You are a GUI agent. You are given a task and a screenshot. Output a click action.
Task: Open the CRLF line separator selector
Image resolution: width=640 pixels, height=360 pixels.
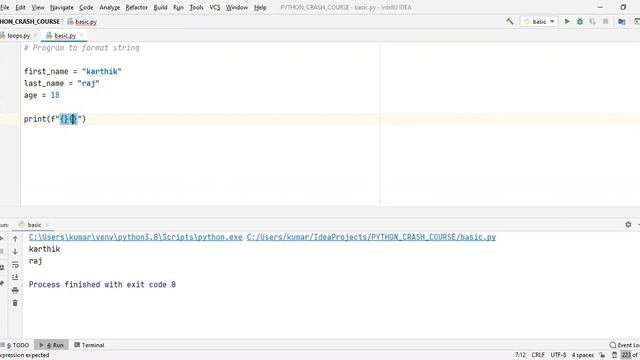tap(538, 355)
